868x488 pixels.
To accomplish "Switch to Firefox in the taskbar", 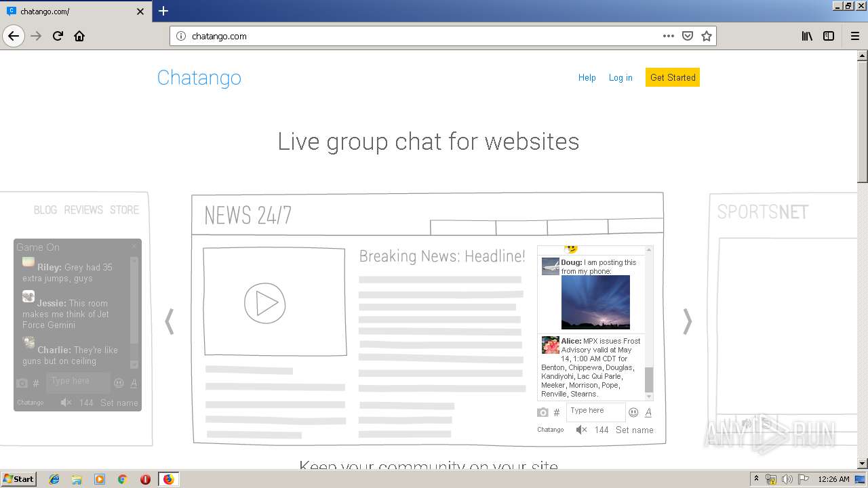I will 168,479.
